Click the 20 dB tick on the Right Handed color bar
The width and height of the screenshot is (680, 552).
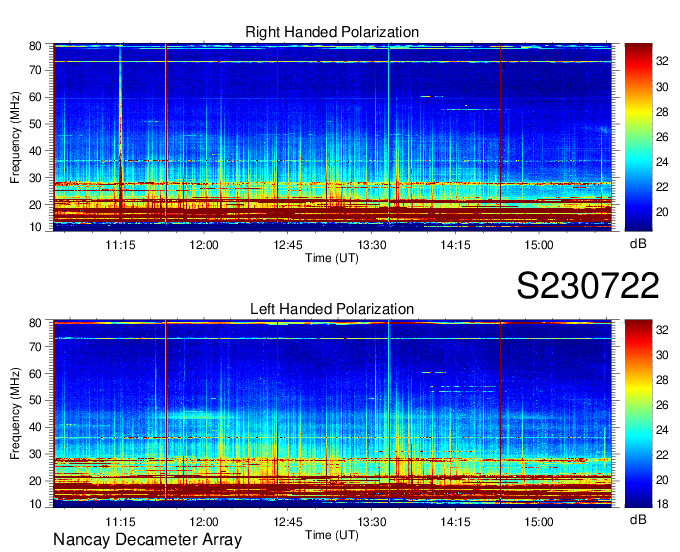click(x=662, y=212)
